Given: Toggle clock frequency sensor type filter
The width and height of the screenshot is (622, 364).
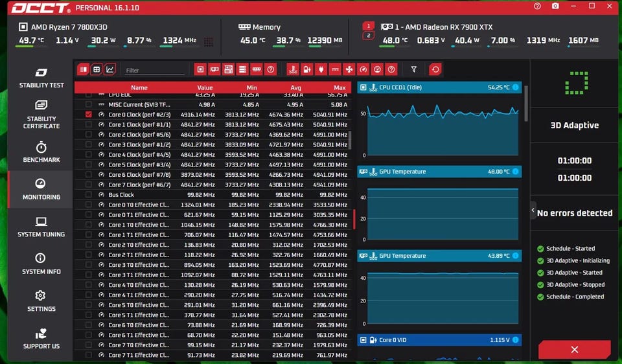Looking at the screenshot, I should [x=363, y=69].
